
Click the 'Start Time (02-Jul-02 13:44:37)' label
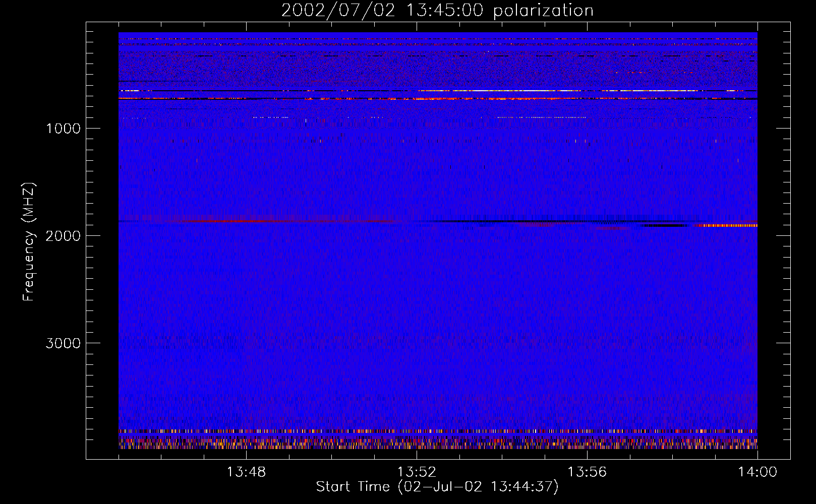pyautogui.click(x=437, y=487)
